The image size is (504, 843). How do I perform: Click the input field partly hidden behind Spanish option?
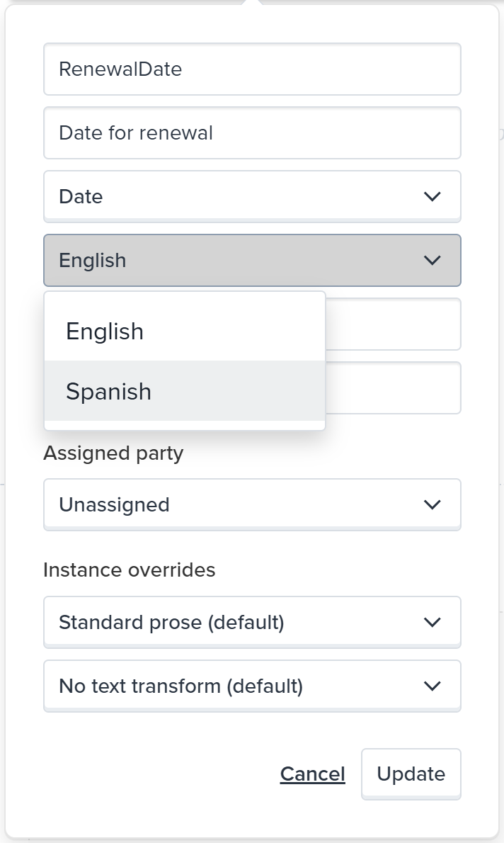[x=394, y=387]
